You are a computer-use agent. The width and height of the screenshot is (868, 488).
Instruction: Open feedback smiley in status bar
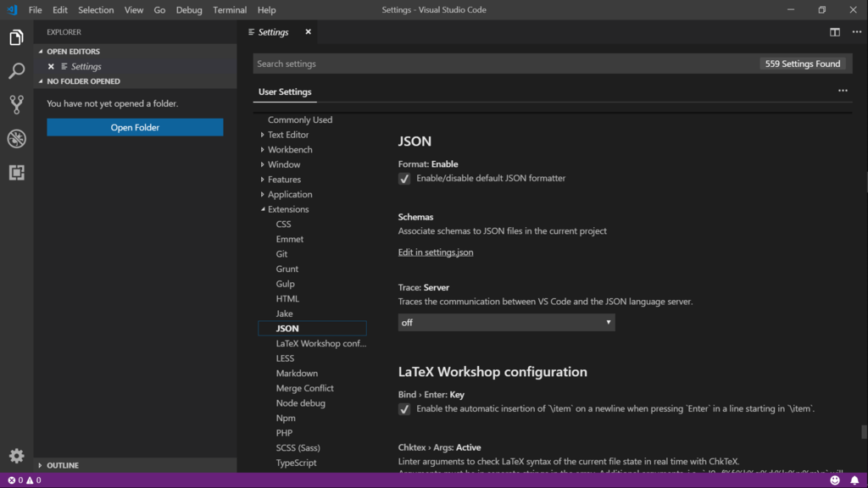click(x=835, y=480)
